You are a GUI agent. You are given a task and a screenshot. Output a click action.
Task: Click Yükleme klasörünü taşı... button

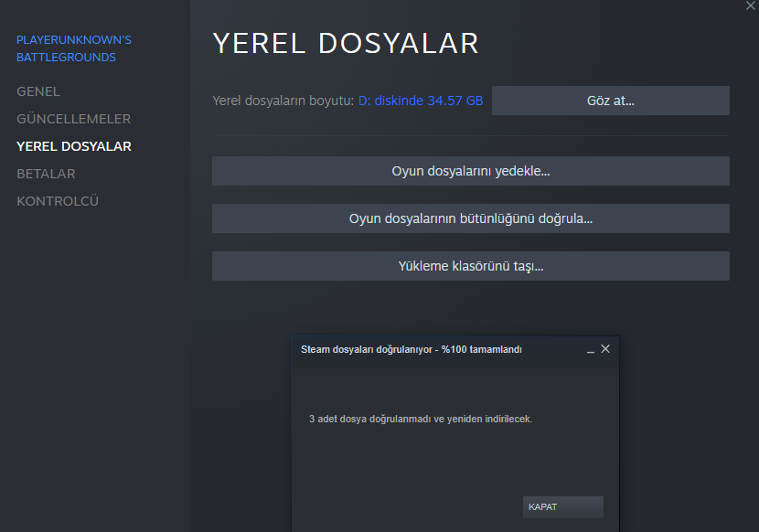tap(471, 266)
